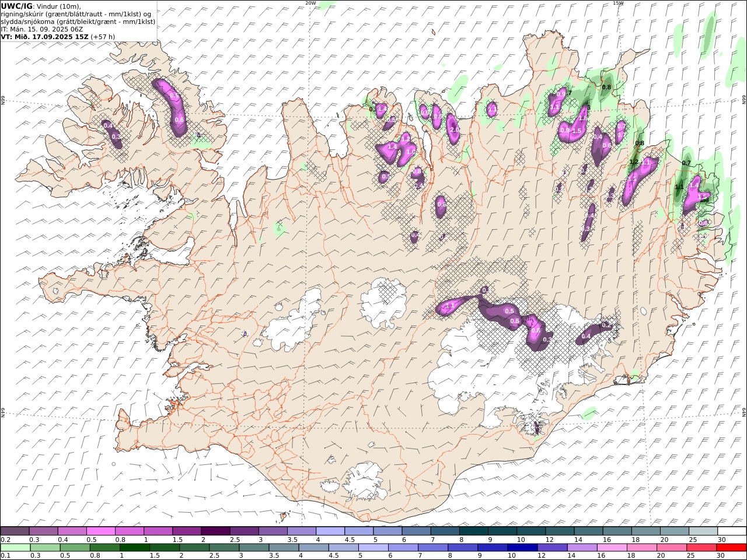
Task: Click pale green lower swatch between 0.1 and 0.3
Action: (15, 548)
